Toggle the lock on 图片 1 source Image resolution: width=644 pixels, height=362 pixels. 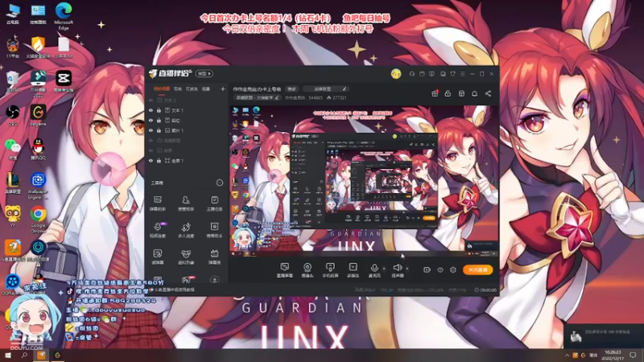click(159, 130)
